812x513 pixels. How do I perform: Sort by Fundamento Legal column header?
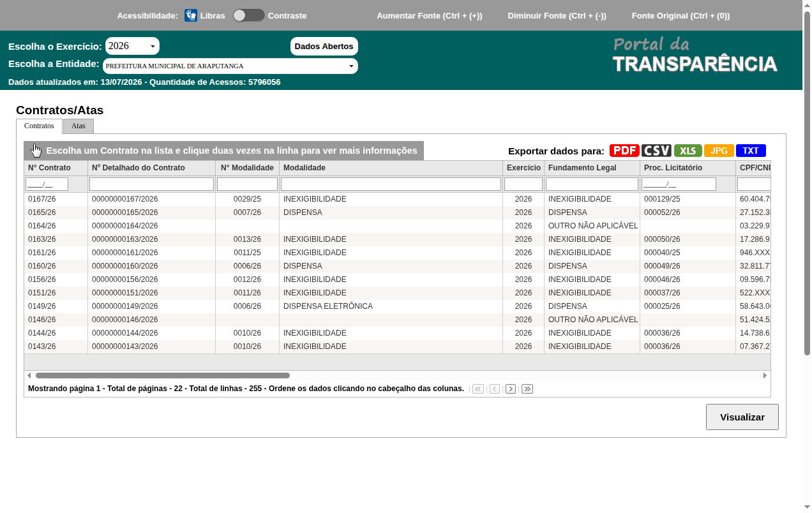click(592, 168)
